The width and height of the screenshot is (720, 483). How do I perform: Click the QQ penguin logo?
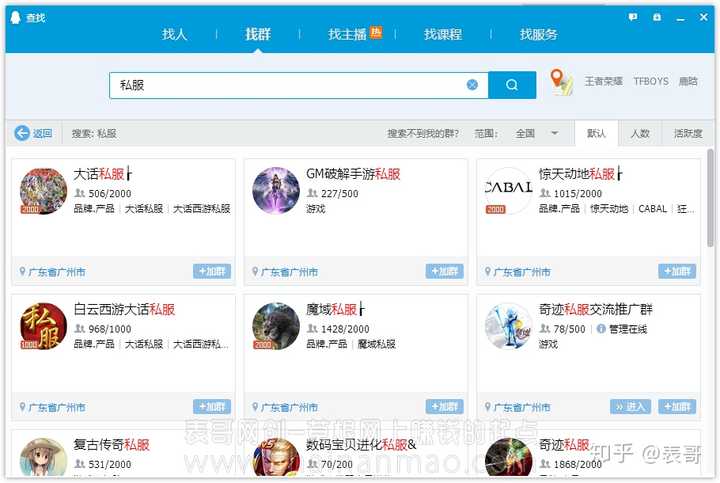(x=16, y=17)
